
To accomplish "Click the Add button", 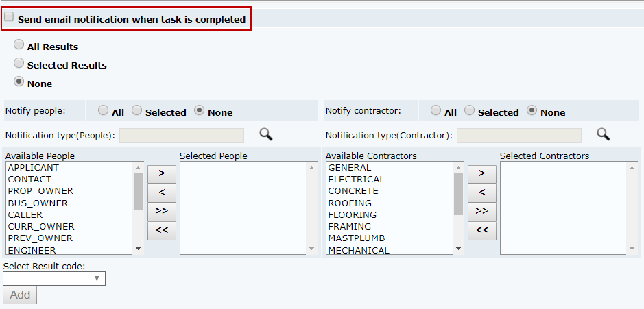I will coord(20,295).
